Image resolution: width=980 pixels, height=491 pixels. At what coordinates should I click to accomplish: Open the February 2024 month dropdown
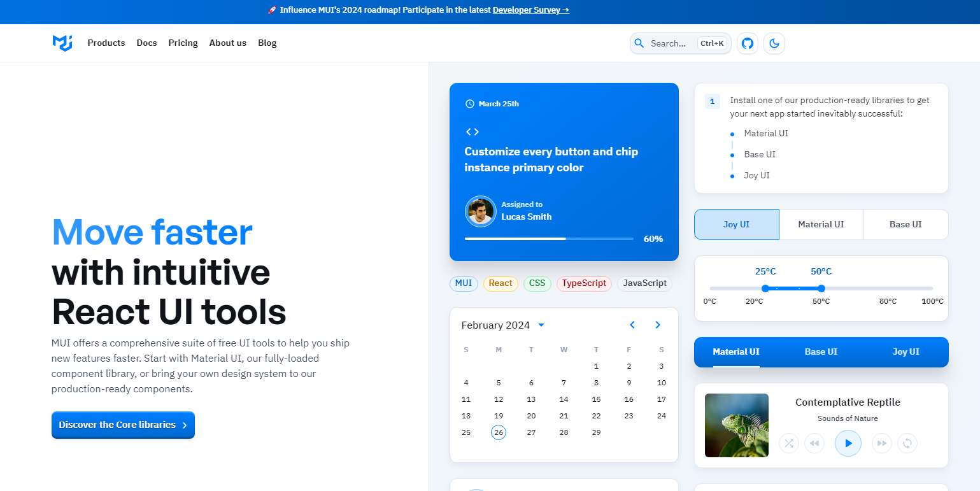(541, 325)
